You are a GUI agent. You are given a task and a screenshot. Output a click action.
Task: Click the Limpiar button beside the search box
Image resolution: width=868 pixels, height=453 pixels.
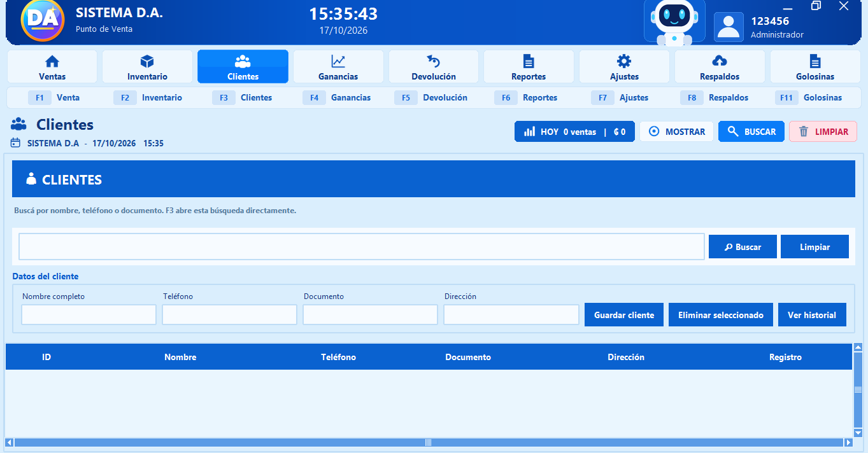[815, 247]
